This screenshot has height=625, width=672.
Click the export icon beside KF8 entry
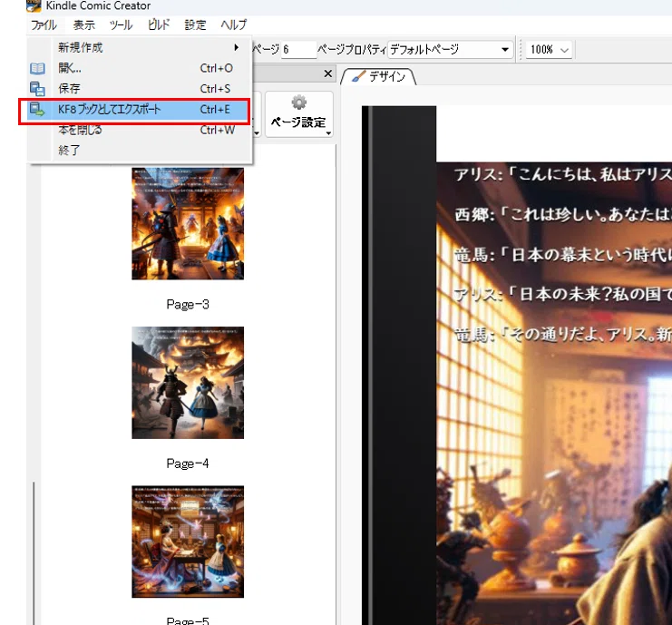click(x=37, y=110)
